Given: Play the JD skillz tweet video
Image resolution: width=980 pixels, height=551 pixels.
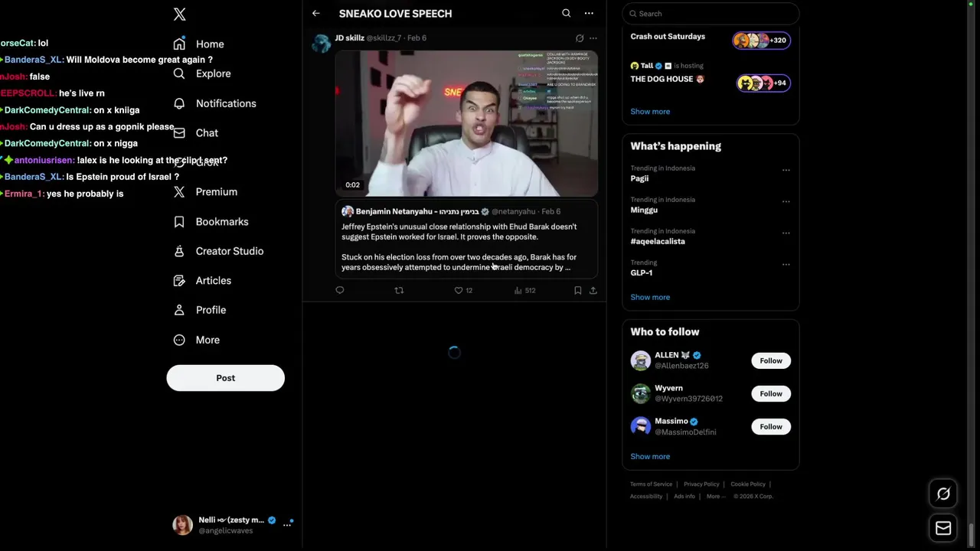Looking at the screenshot, I should pyautogui.click(x=466, y=122).
